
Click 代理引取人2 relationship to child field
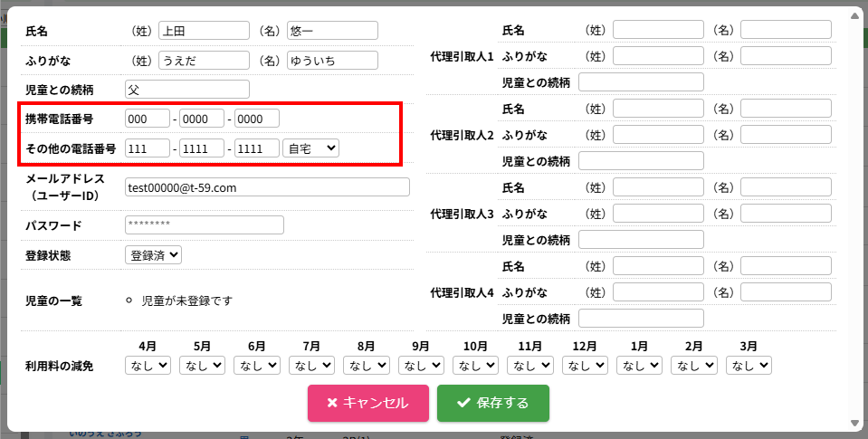tap(641, 161)
